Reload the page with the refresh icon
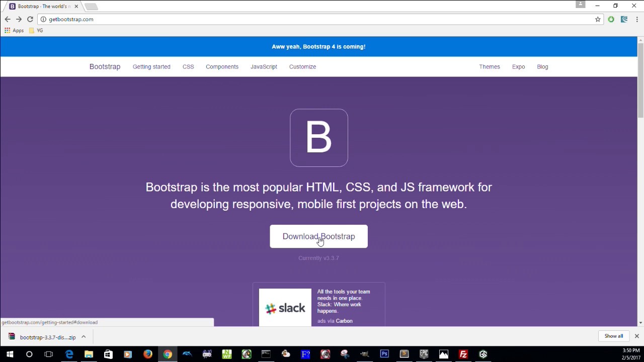 (x=30, y=19)
